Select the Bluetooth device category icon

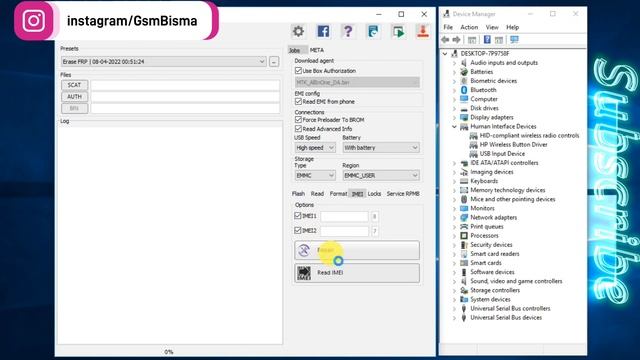[464, 90]
